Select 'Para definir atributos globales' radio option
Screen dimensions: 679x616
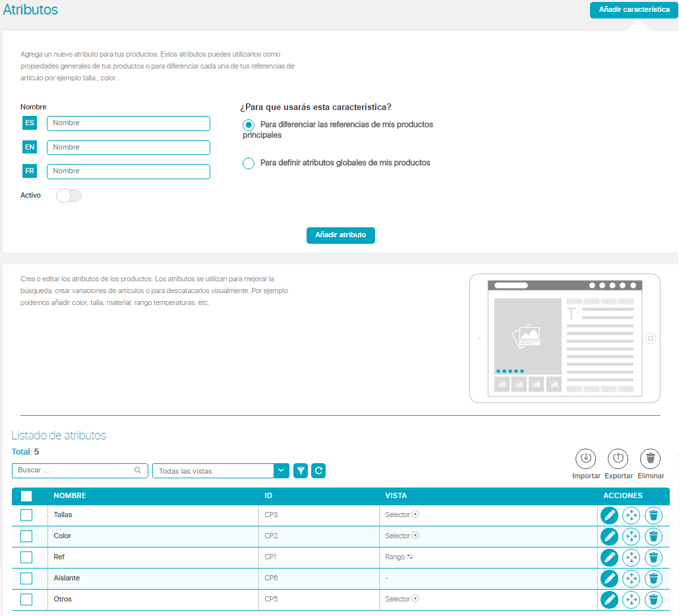(x=249, y=163)
